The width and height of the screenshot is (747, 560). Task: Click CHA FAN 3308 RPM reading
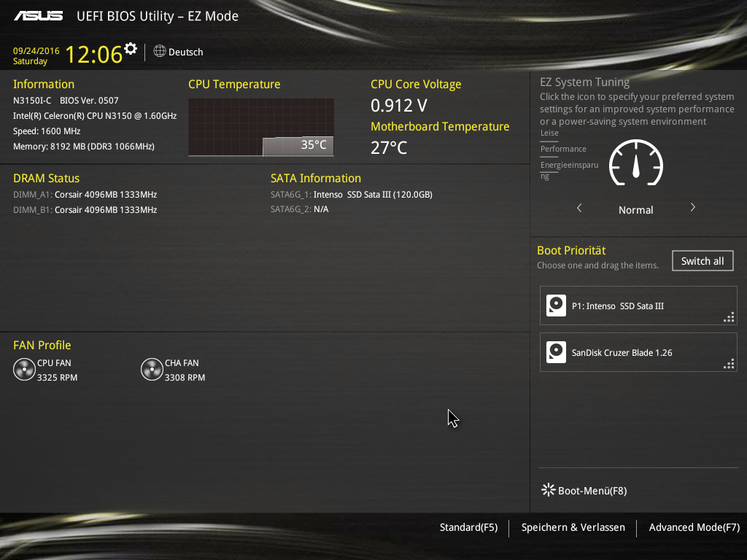tap(185, 377)
